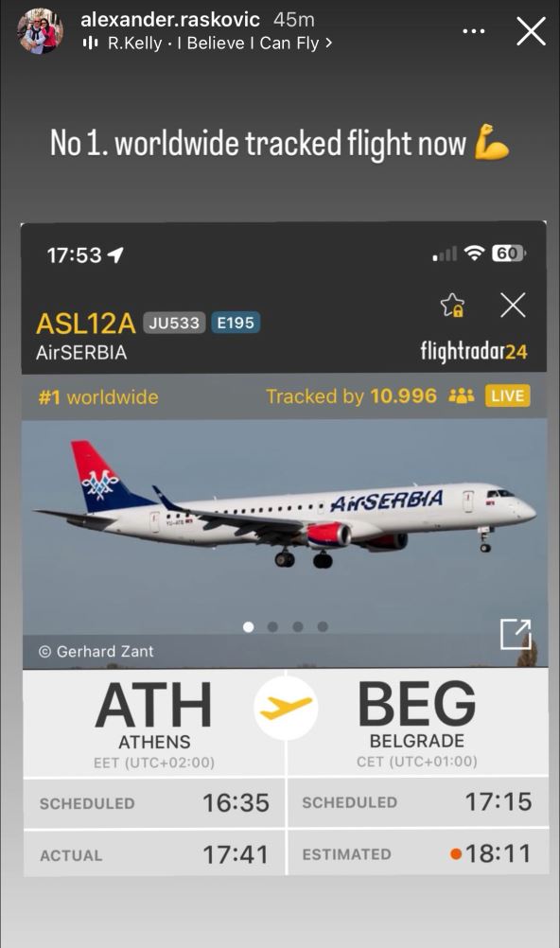Click the flightradar24 logo
The image size is (560, 948).
474,351
